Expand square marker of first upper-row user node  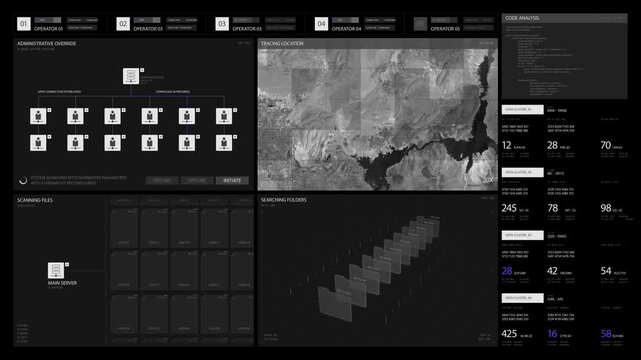click(x=49, y=110)
